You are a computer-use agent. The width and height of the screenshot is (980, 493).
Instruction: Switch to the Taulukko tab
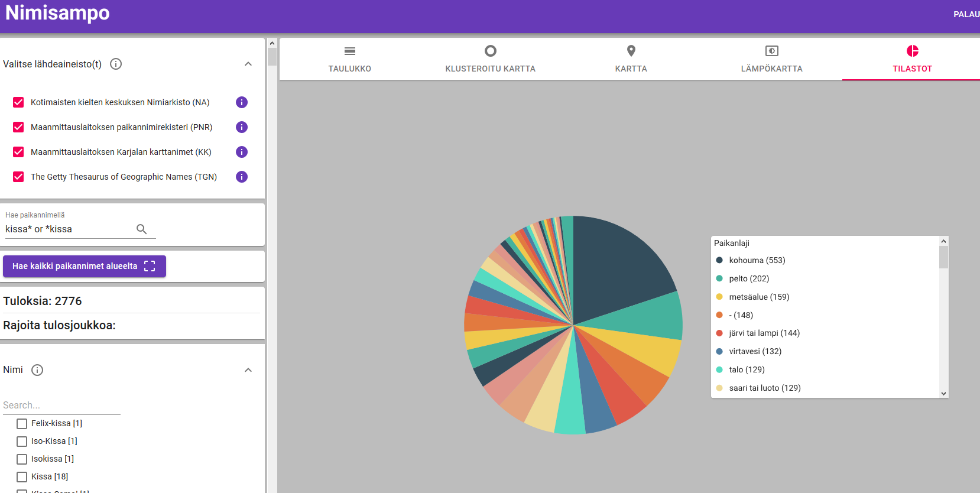[350, 59]
